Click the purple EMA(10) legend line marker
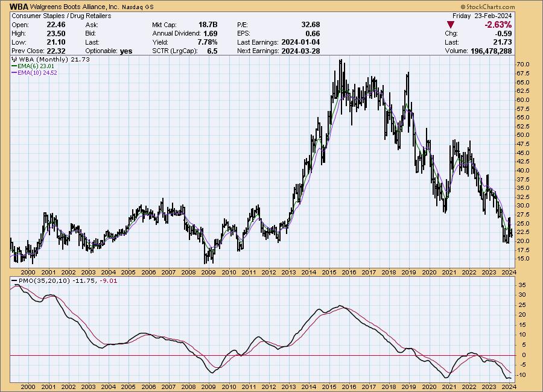 click(x=14, y=73)
